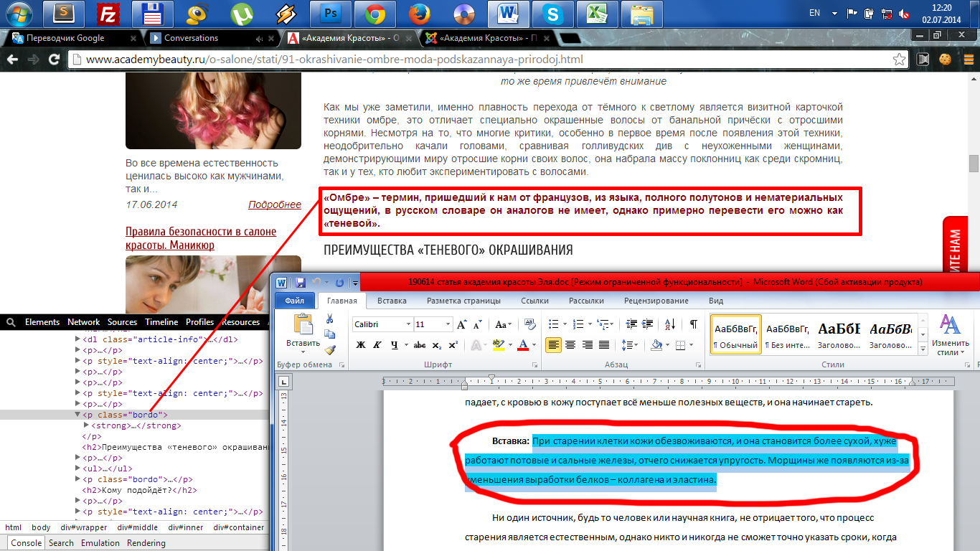Click the Decrease Indent icon in Word
Image resolution: width=980 pixels, height=551 pixels.
coord(631,324)
